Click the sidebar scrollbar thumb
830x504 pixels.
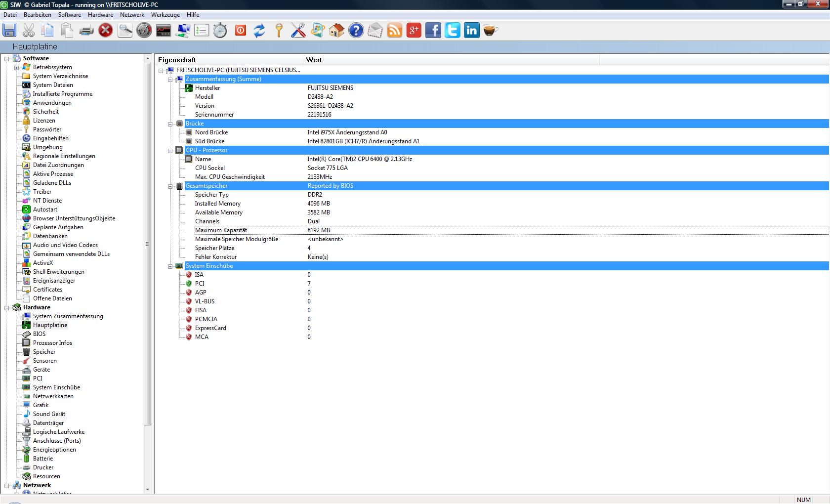click(147, 244)
